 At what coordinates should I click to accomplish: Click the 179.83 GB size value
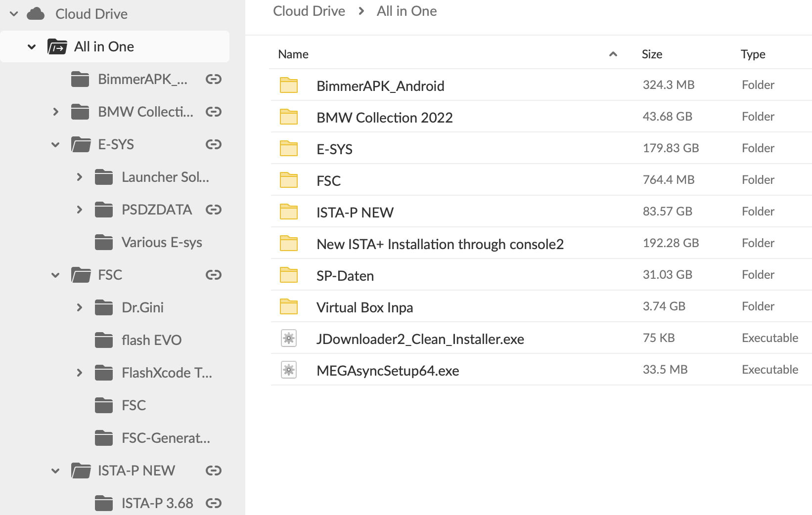(x=671, y=148)
